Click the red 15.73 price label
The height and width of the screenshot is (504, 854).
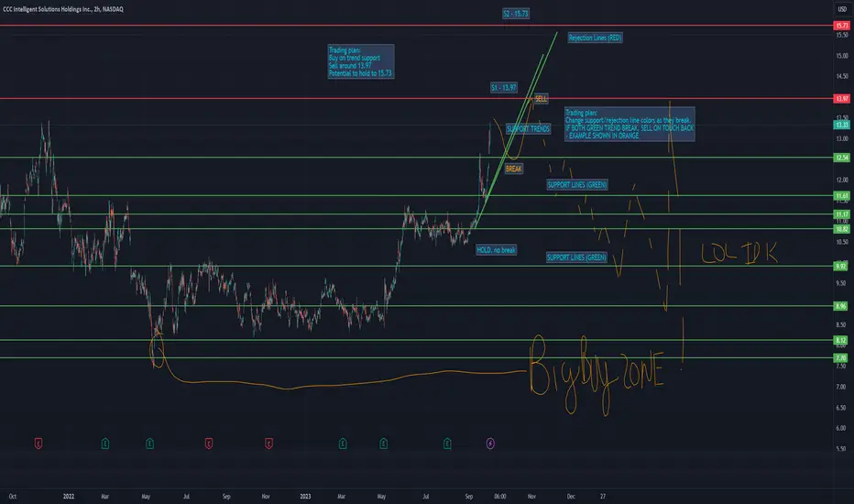[x=842, y=26]
